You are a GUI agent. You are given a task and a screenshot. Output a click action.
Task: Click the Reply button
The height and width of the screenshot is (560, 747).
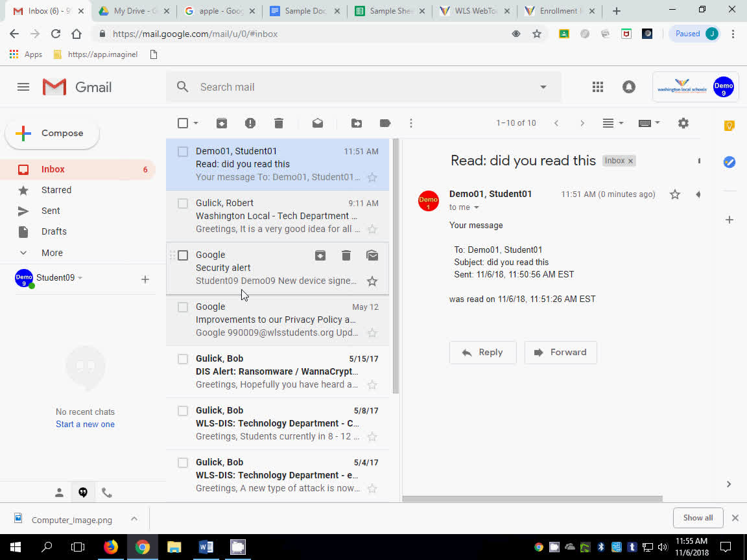point(482,352)
